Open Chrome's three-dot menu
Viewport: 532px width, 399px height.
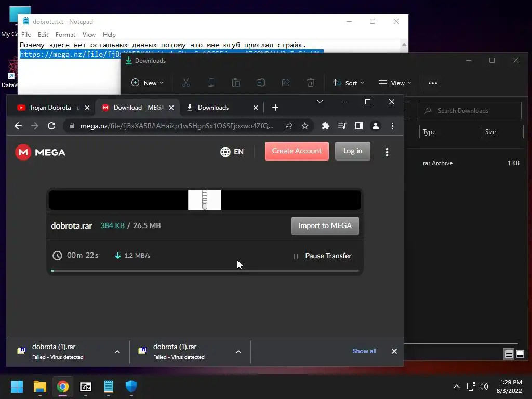[392, 126]
